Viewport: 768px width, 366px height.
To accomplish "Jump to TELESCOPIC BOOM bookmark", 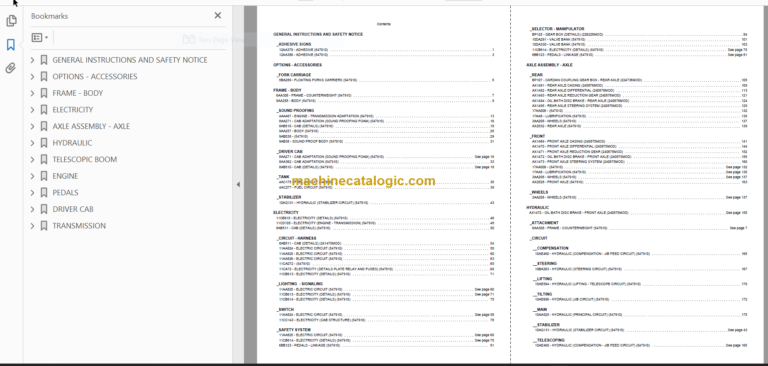I will coord(85,159).
